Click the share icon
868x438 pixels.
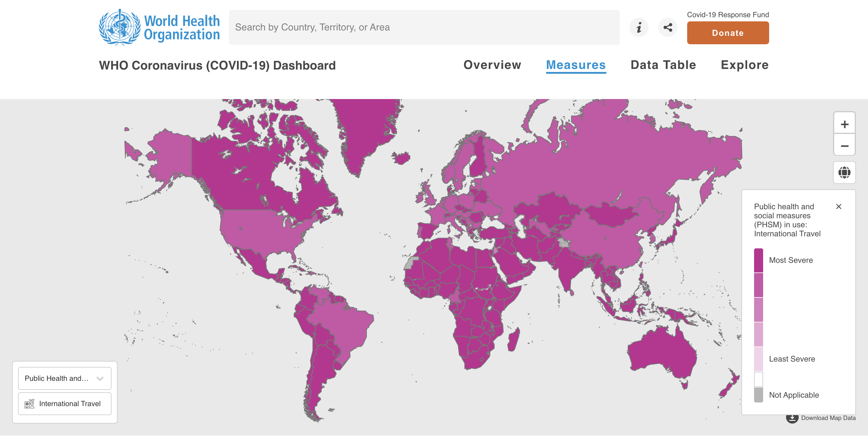(668, 27)
